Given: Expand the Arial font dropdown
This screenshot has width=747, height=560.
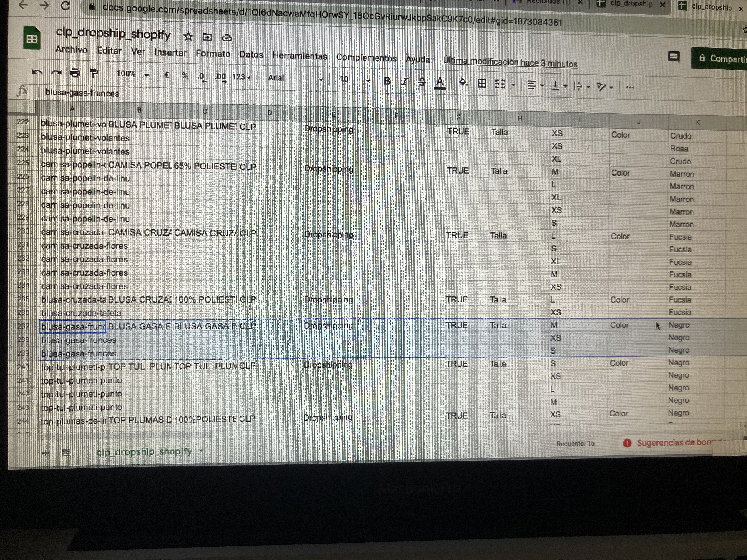Looking at the screenshot, I should [x=295, y=78].
